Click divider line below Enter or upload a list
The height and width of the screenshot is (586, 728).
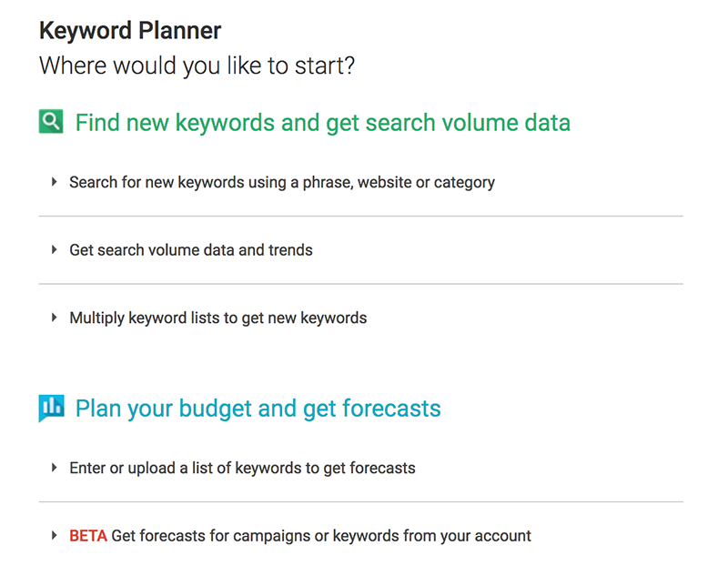360,501
